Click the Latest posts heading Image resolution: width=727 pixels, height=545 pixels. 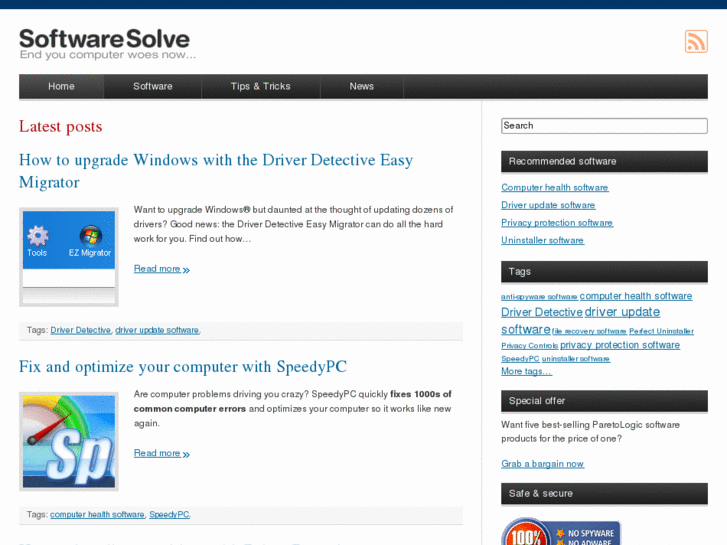pos(60,126)
